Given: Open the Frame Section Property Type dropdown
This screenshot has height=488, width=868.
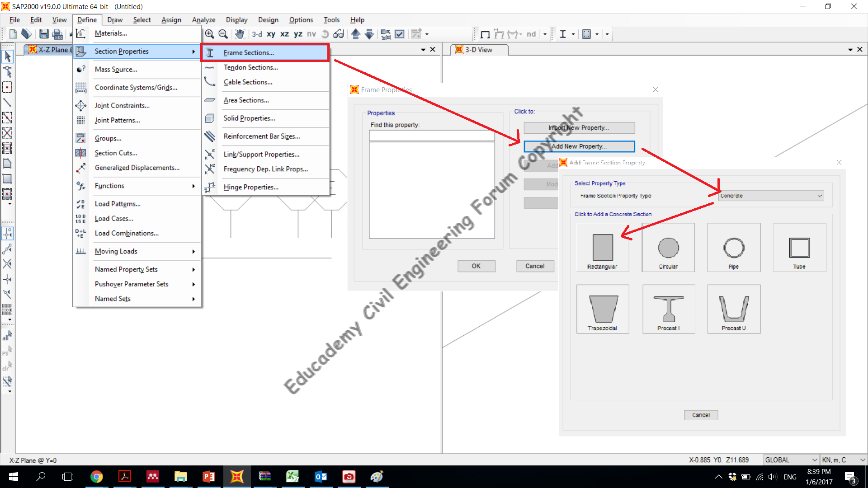Looking at the screenshot, I should tap(771, 196).
